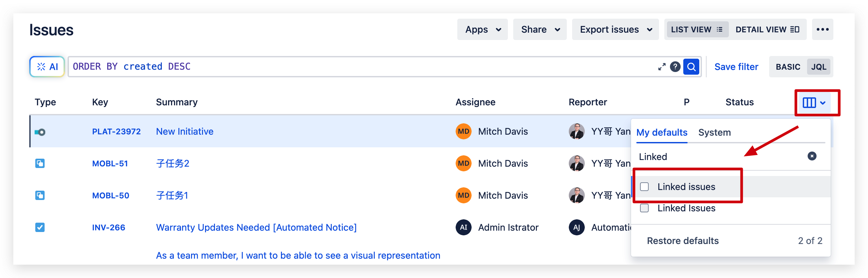868x278 pixels.
Task: Check the second Linked Issues checkbox
Action: click(x=644, y=208)
